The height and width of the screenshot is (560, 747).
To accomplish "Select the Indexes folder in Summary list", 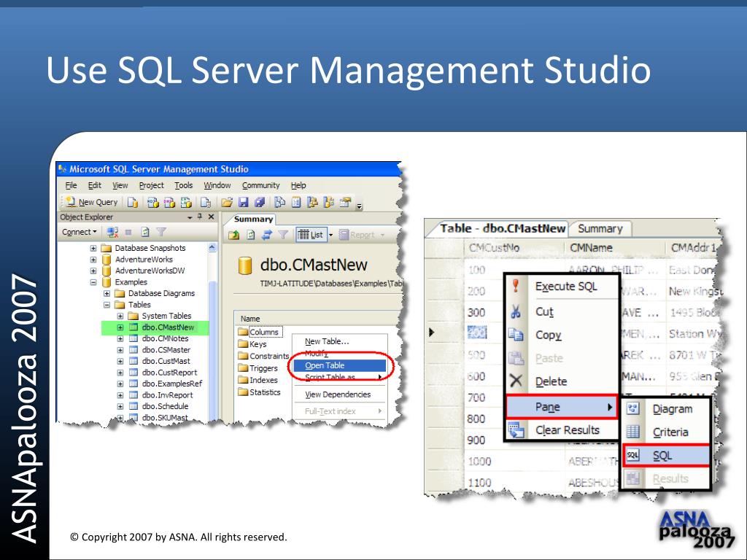I will (x=258, y=380).
